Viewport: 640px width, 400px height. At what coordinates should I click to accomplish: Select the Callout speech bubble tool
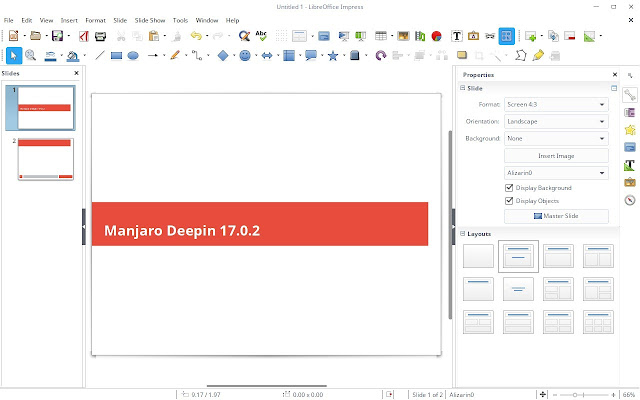(x=311, y=55)
